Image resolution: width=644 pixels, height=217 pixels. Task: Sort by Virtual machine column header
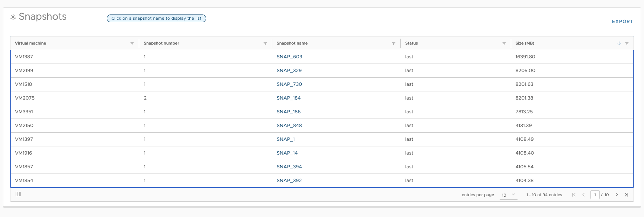(31, 43)
